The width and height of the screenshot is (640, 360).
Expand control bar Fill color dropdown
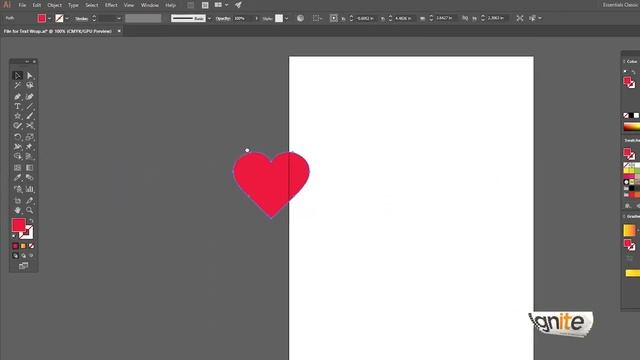click(x=49, y=18)
